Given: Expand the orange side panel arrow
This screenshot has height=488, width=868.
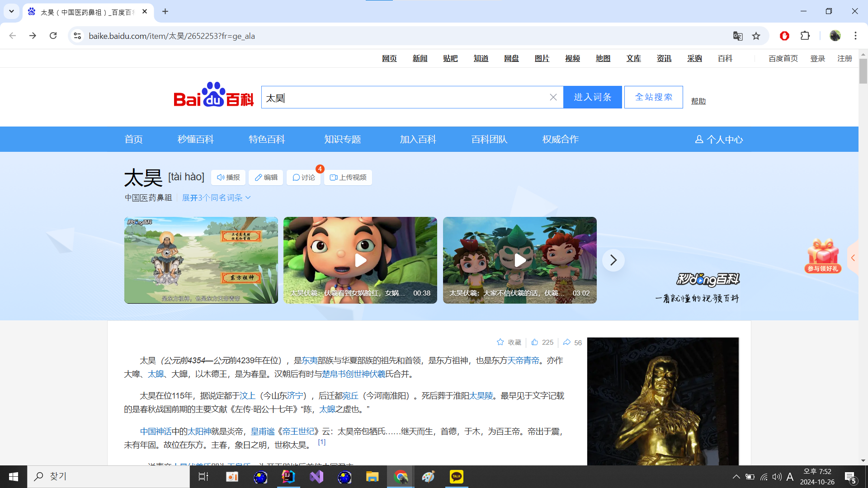Looking at the screenshot, I should pyautogui.click(x=853, y=258).
